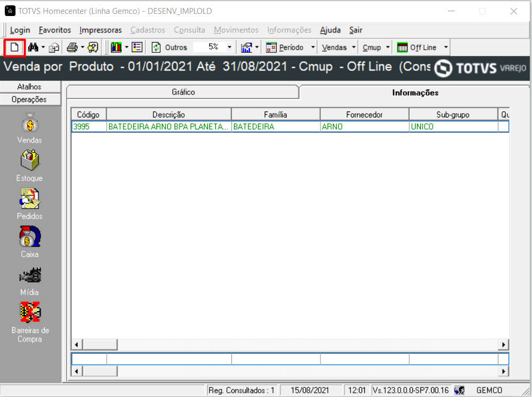
Task: Open the Favoritos menu
Action: [x=54, y=30]
